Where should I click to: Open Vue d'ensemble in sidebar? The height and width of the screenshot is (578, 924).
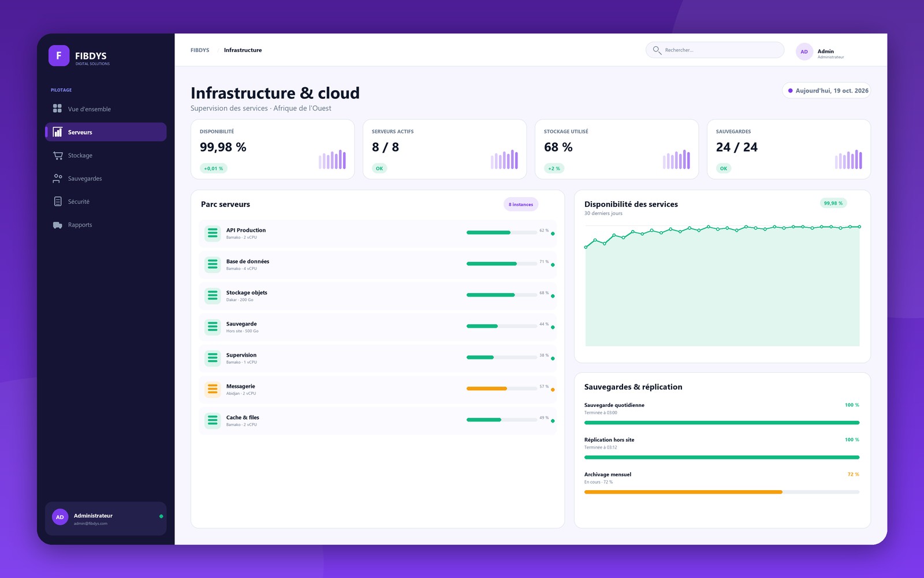point(106,109)
